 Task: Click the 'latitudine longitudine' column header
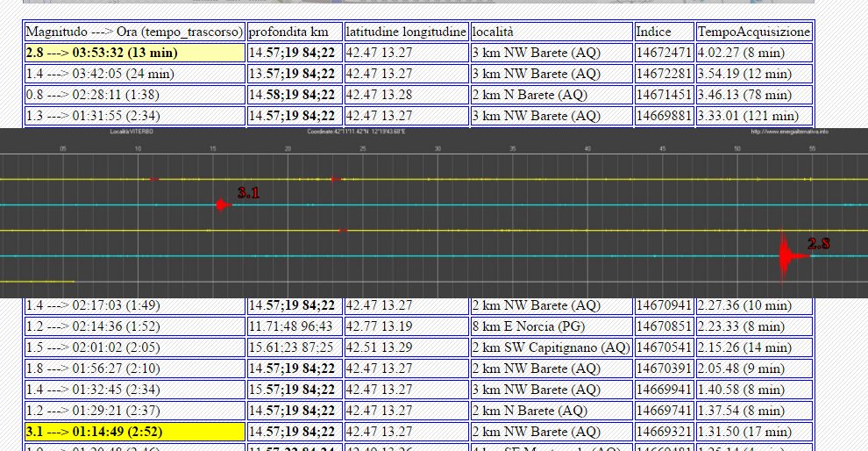point(406,32)
